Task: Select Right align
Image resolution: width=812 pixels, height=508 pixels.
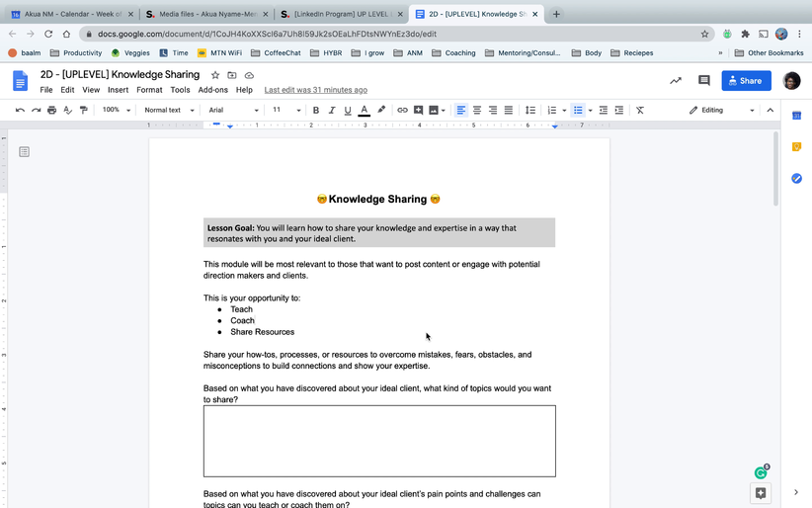Action: (x=493, y=110)
